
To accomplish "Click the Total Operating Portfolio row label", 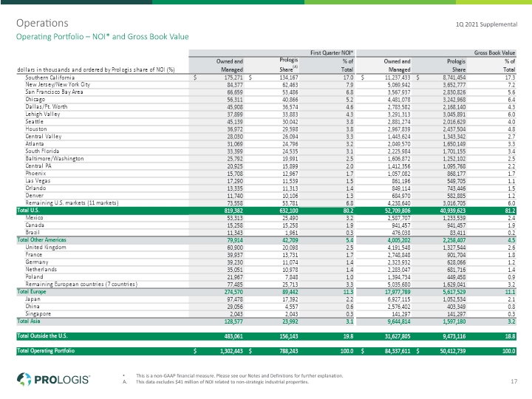I will point(46,351).
